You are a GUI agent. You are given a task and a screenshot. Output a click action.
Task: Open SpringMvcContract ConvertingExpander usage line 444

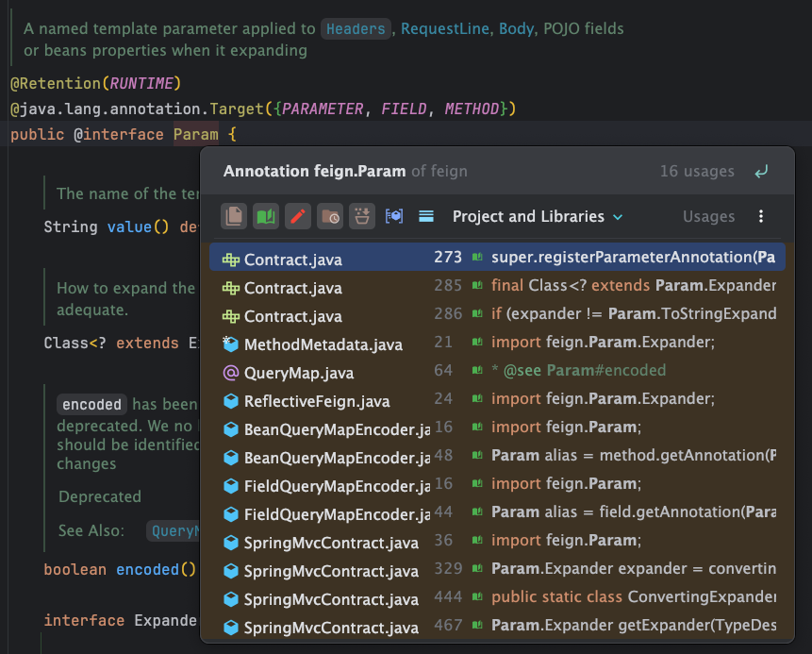497,597
